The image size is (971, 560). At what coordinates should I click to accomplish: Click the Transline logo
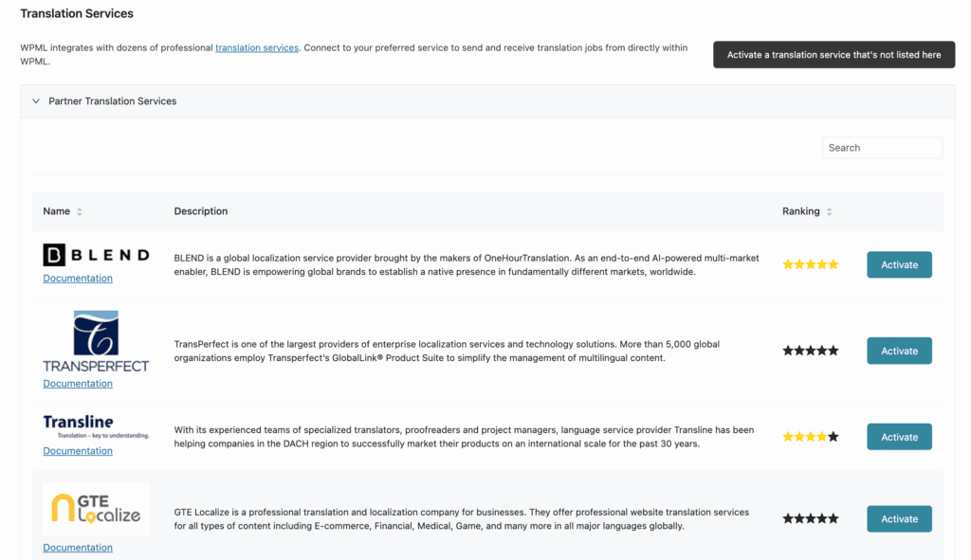tap(96, 427)
